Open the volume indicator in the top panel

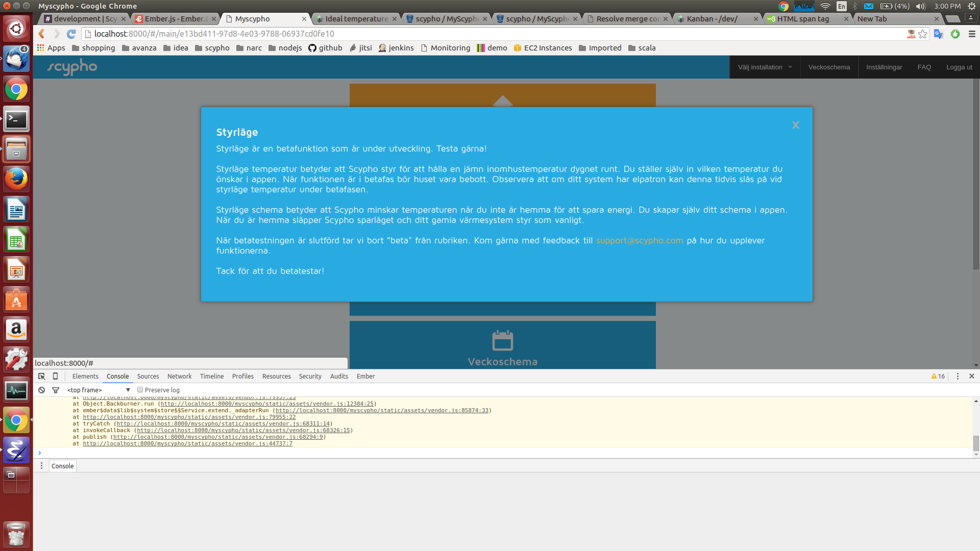(921, 6)
